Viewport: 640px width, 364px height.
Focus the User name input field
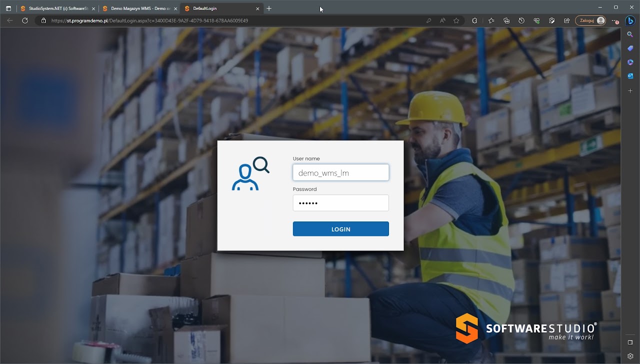(x=340, y=173)
